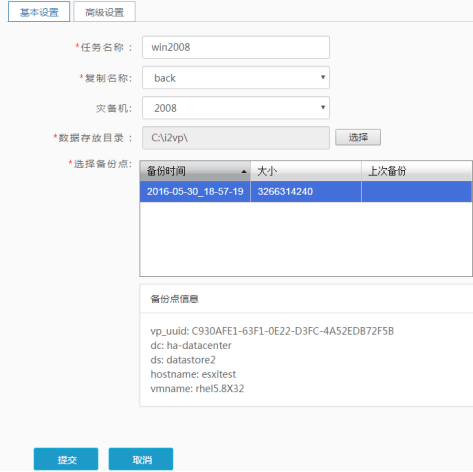Open the 复制名称 dropdown showing back

(236, 78)
